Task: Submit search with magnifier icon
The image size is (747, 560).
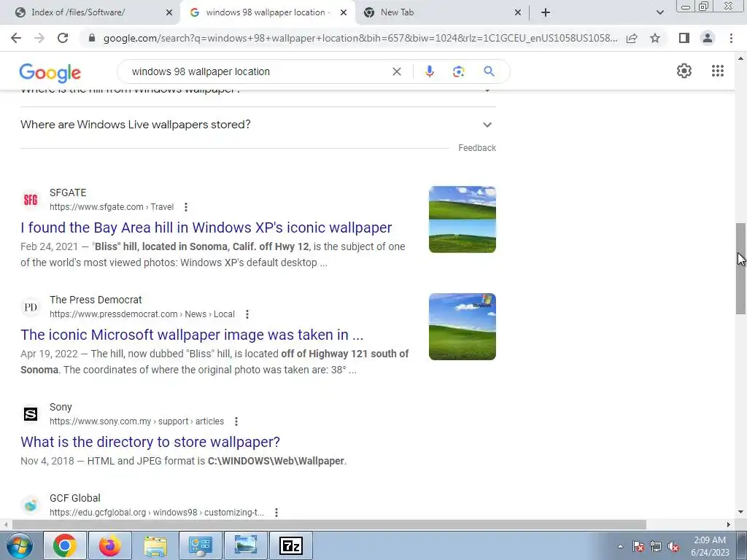Action: (489, 71)
